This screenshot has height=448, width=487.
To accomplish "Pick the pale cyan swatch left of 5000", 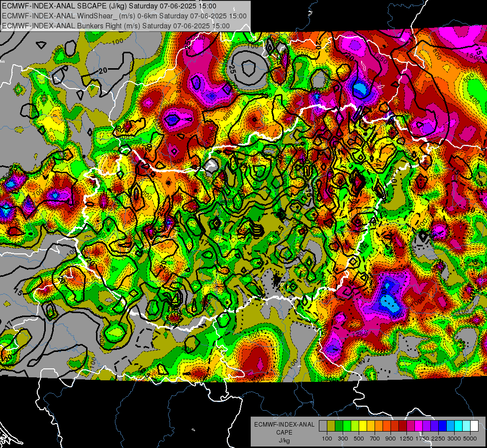I will point(467,426).
